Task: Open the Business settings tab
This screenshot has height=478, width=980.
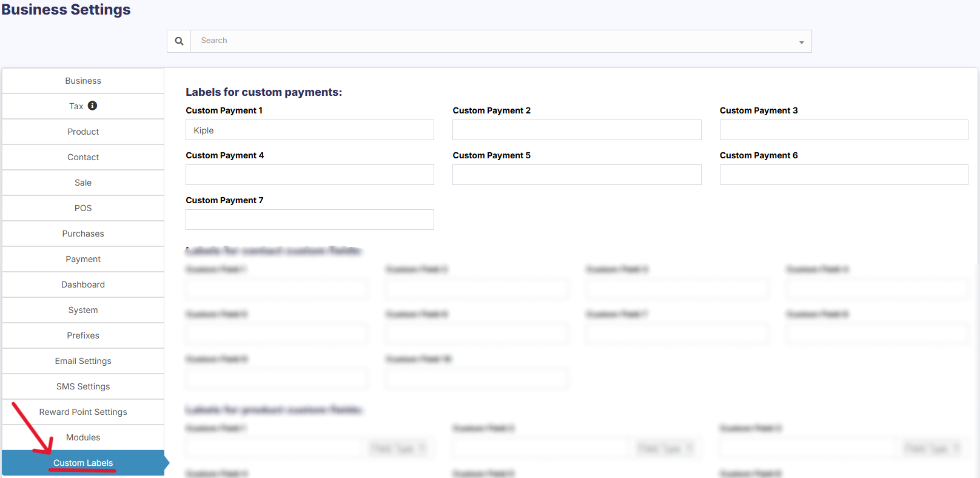Action: tap(83, 81)
